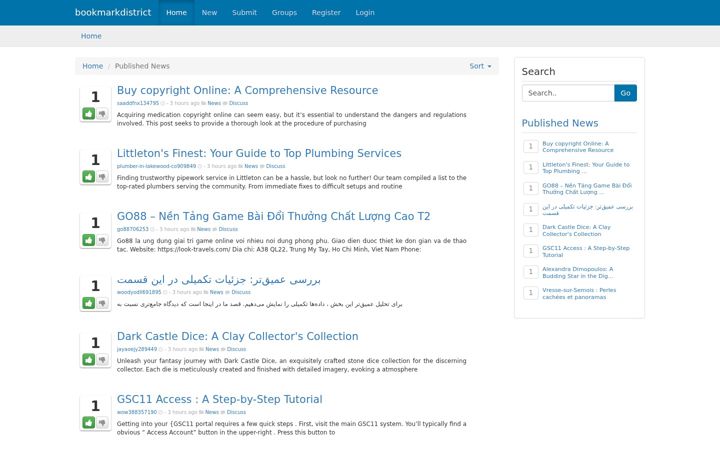Open sidebar Persian-language article link
The image size is (720, 450).
click(588, 210)
